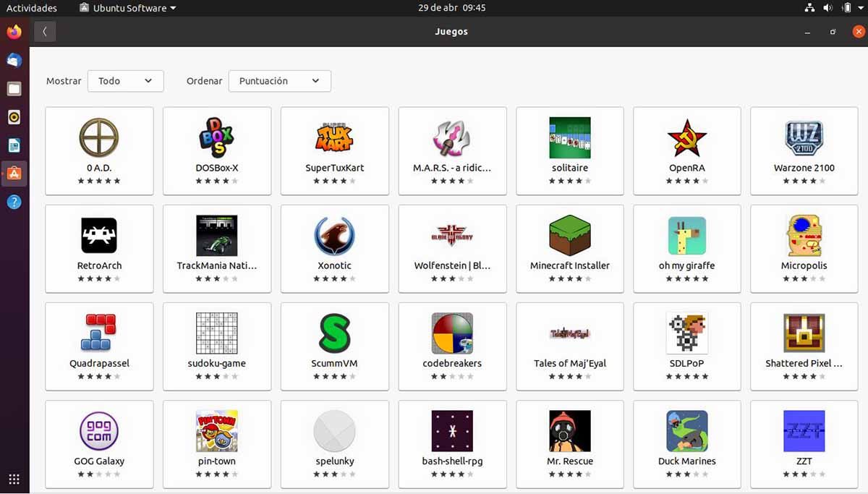
Task: Expand the Ubuntu Software app menu
Action: pyautogui.click(x=128, y=8)
